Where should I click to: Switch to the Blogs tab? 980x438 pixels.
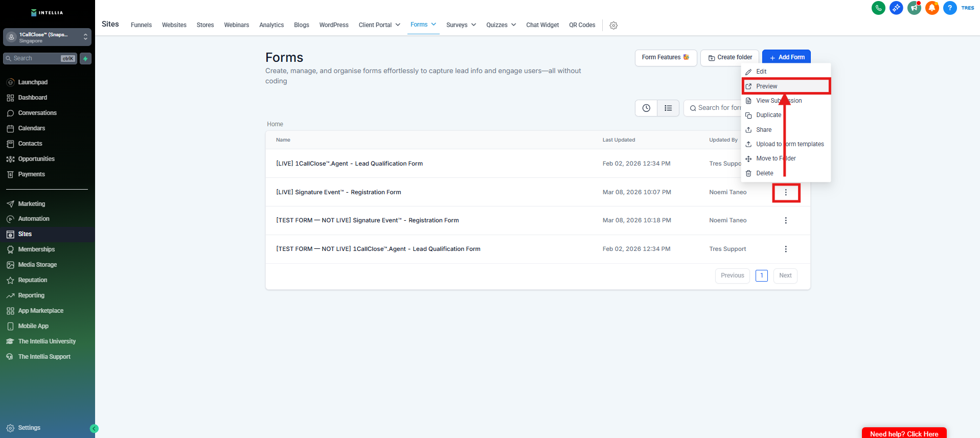(x=302, y=25)
